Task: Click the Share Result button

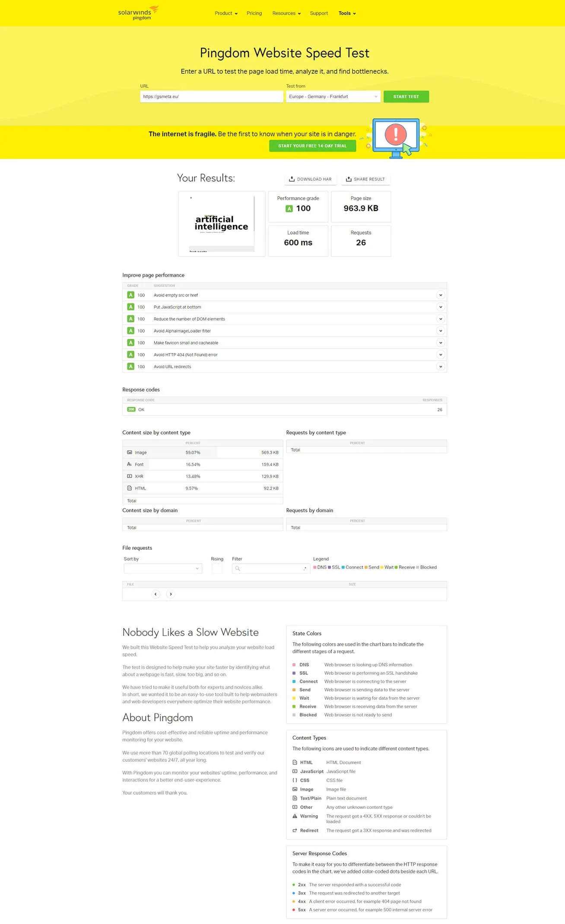Action: [x=365, y=179]
